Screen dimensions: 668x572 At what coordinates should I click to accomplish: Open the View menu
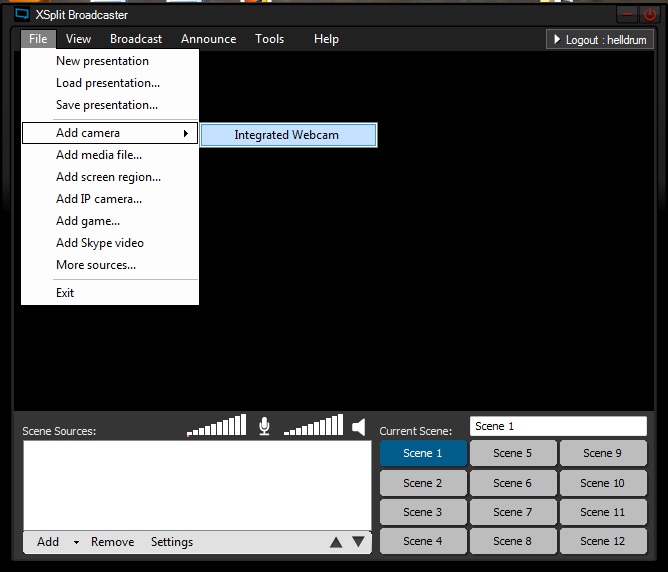tap(78, 39)
